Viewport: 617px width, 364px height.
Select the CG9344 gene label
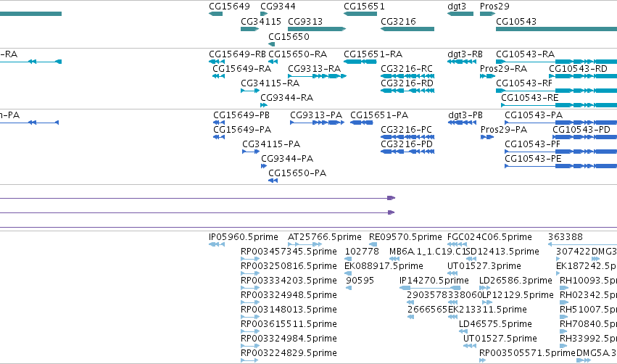278,7
